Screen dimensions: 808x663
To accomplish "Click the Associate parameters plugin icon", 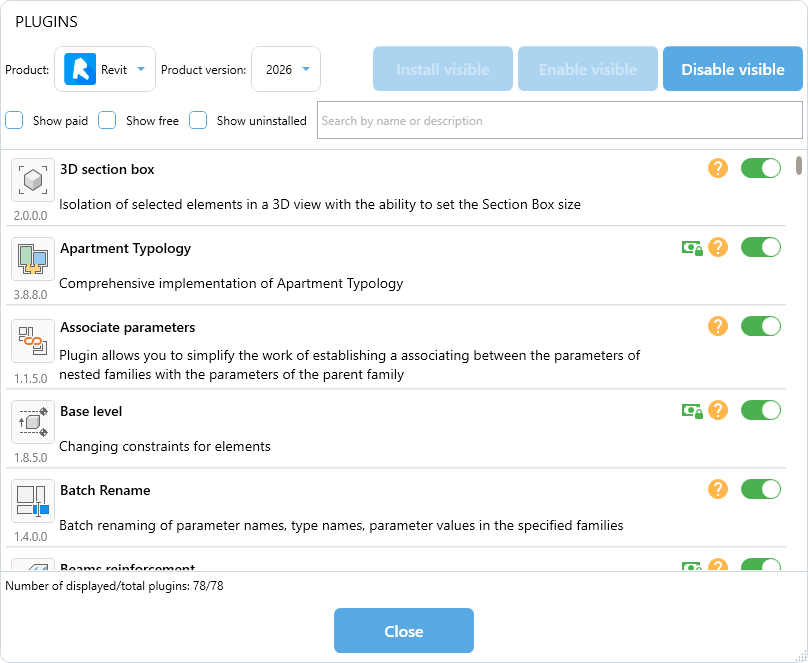I will tap(33, 341).
